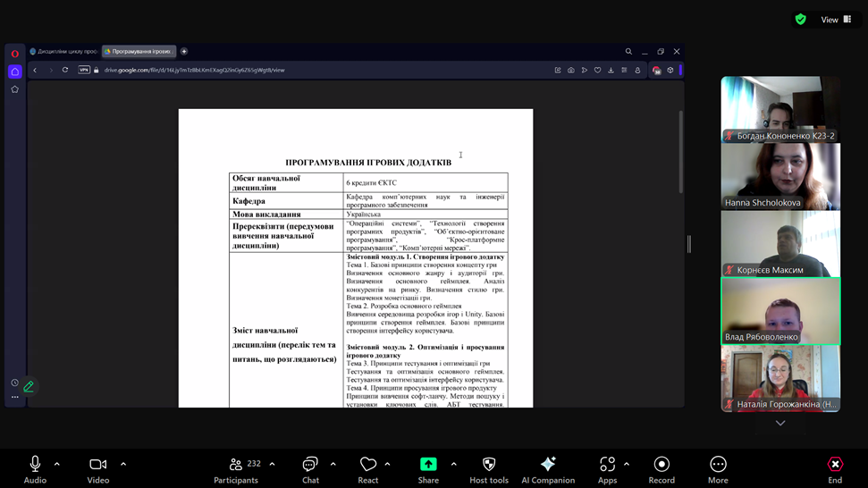Image resolution: width=868 pixels, height=488 pixels.
Task: Expand participants options arrow
Action: coord(273,464)
